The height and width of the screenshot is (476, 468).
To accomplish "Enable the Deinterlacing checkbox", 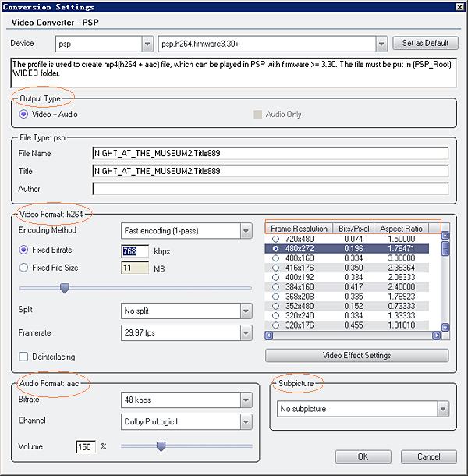I will (23, 357).
